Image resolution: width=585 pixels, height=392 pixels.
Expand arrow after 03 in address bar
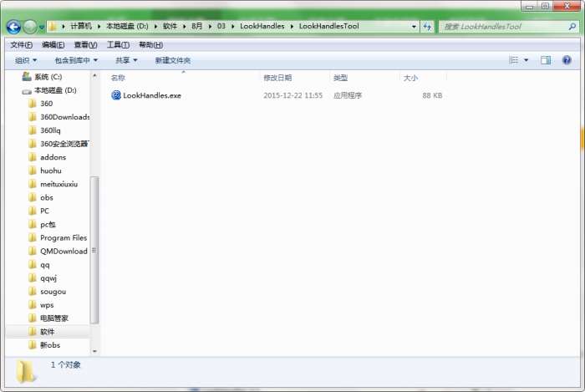[x=233, y=27]
